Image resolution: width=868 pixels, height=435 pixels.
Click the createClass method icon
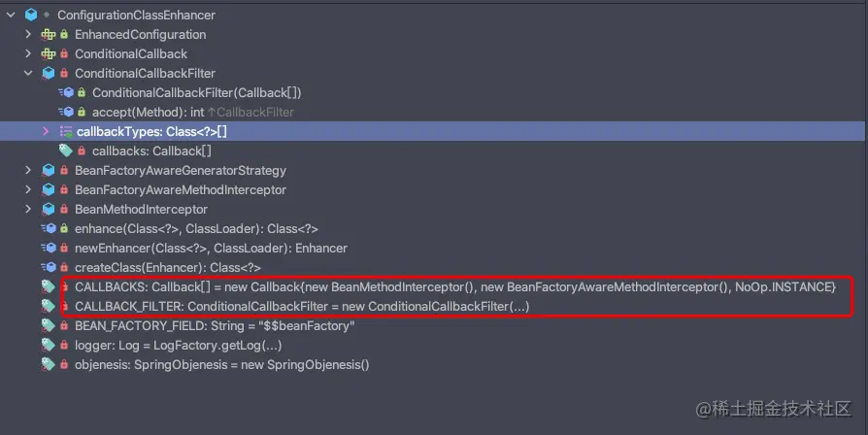(49, 267)
